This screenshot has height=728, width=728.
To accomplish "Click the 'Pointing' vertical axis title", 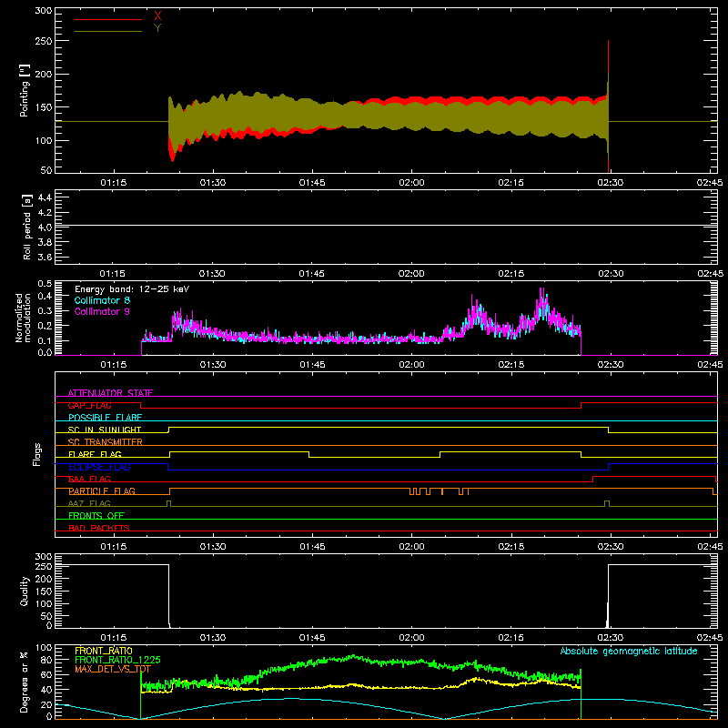I will coord(25,90).
